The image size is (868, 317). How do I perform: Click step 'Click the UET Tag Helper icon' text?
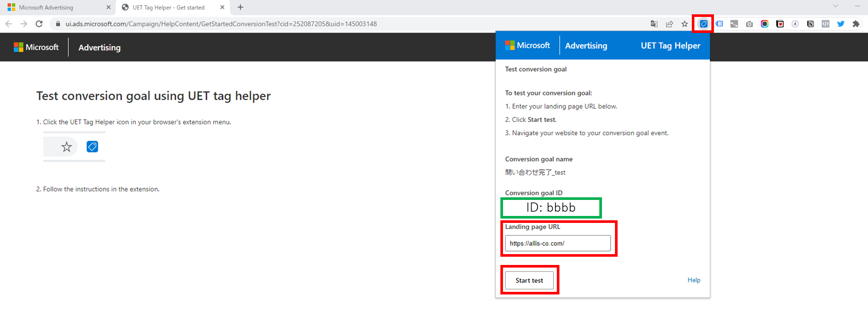137,122
